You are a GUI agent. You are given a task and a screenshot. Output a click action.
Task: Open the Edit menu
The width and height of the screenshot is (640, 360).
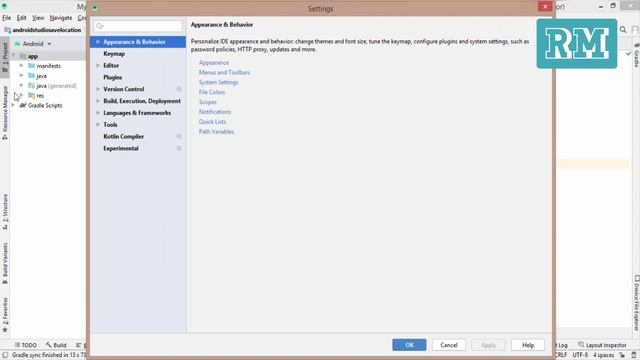[21, 18]
